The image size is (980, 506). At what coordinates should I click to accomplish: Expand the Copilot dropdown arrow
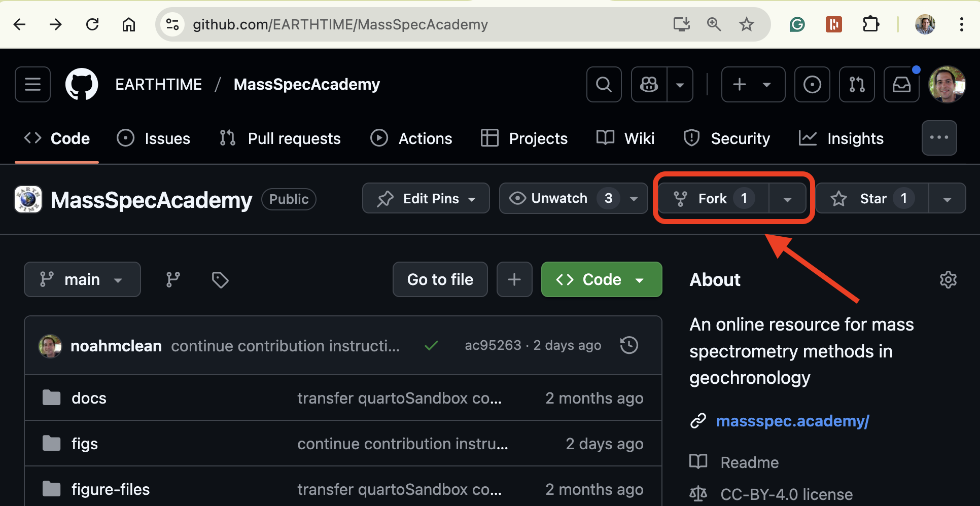[x=680, y=84]
